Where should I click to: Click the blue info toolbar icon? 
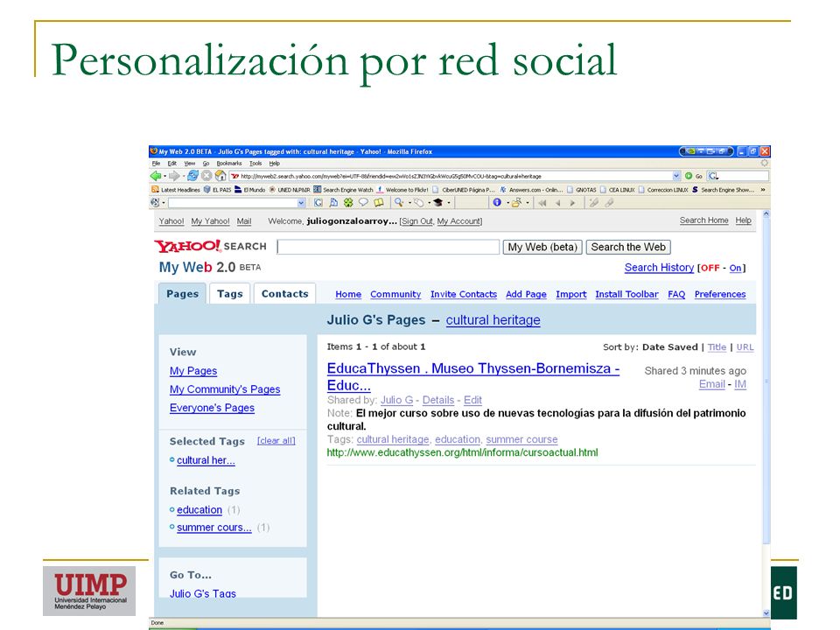point(497,202)
